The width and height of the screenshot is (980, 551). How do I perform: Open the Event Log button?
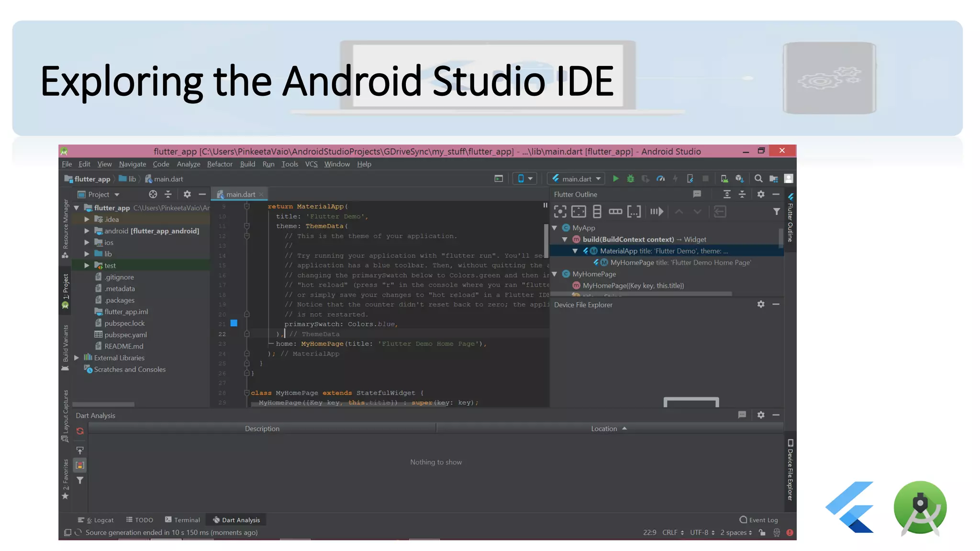pyautogui.click(x=758, y=520)
